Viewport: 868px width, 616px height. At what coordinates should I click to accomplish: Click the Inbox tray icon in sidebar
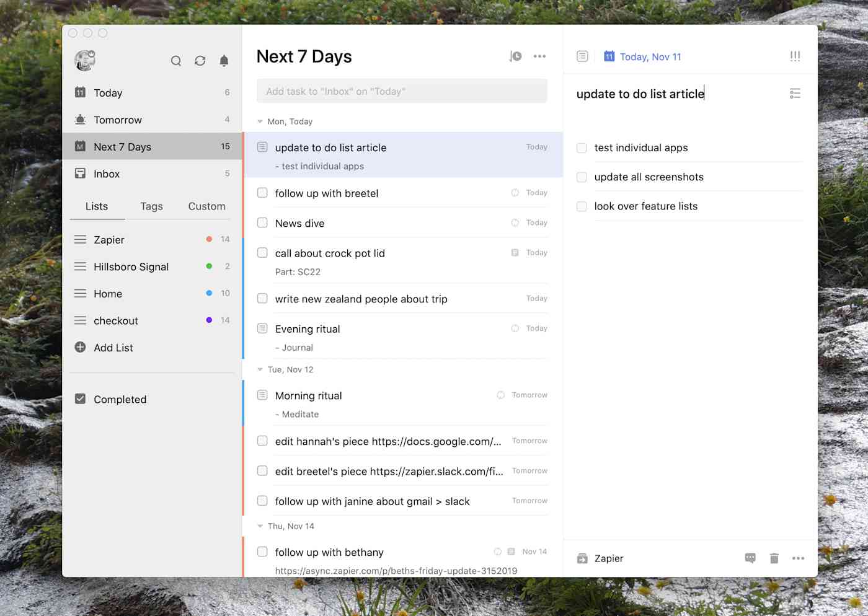click(x=80, y=174)
